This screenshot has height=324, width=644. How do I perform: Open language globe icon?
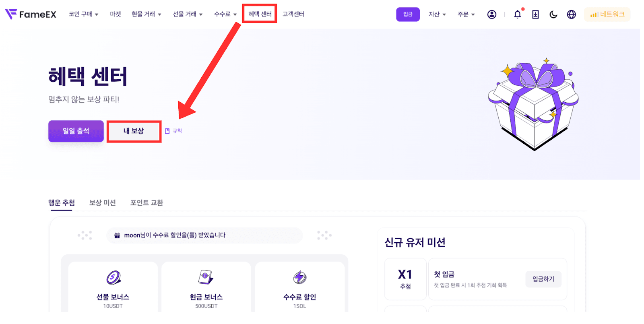(571, 14)
